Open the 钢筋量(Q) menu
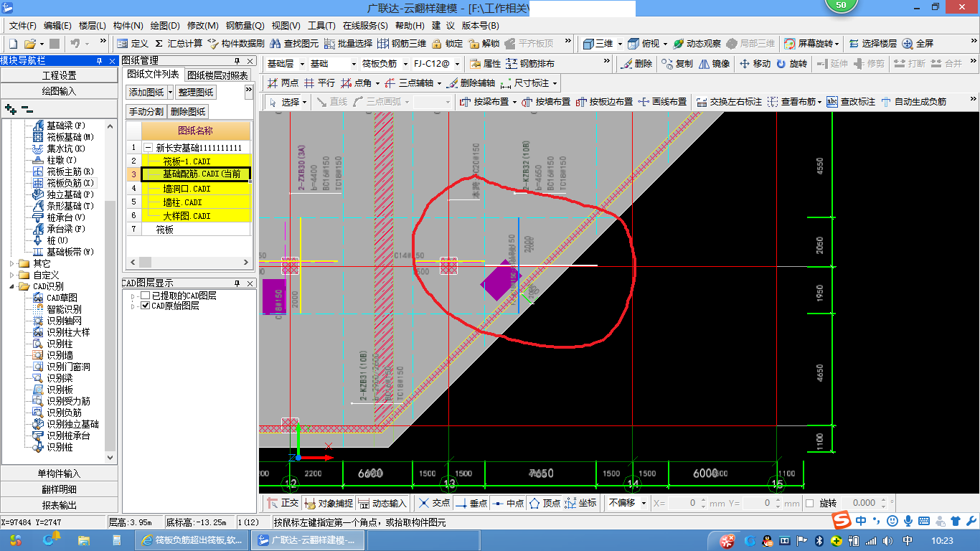980x551 pixels. pyautogui.click(x=245, y=25)
